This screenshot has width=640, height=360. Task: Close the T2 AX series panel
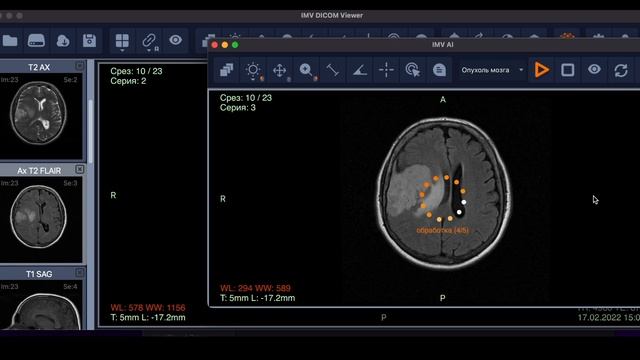pyautogui.click(x=80, y=66)
